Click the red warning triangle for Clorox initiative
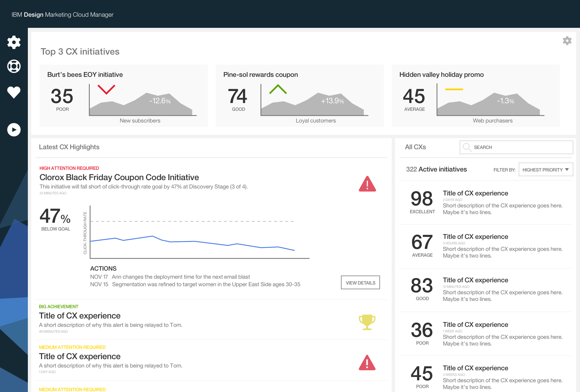 tap(367, 184)
